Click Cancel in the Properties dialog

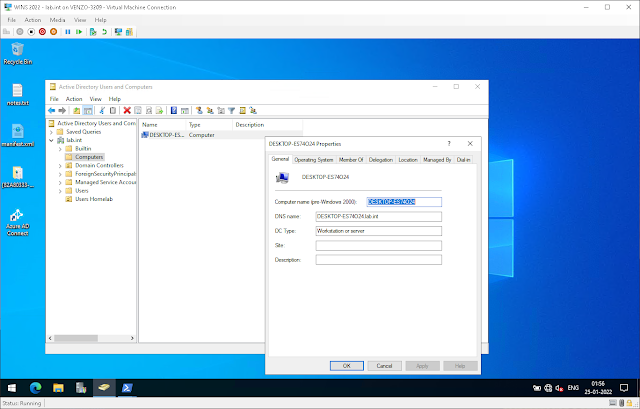point(384,366)
